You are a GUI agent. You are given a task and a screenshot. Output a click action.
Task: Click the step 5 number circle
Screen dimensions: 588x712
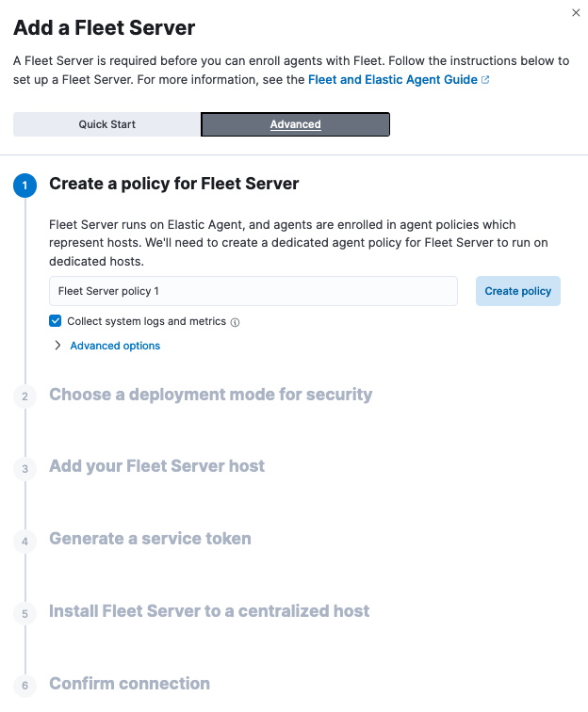pos(25,613)
